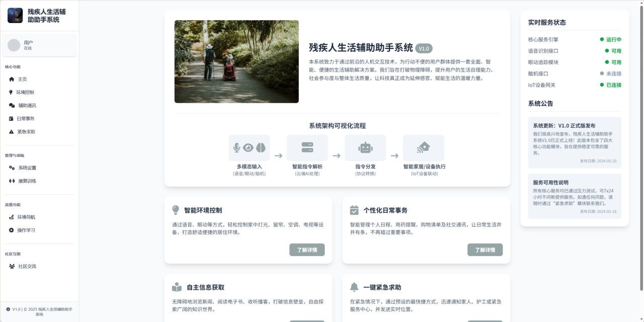Viewport: 644px width, 322px height.
Task: Click the route icon beside 环境导航
Action: pyautogui.click(x=12, y=217)
